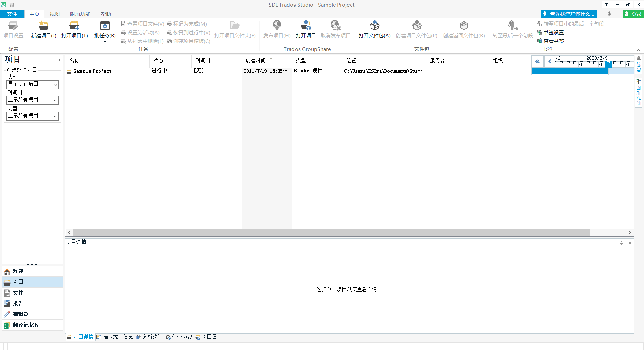Image resolution: width=644 pixels, height=350 pixels.
Task: Go to 文件 files view
Action: point(33,293)
